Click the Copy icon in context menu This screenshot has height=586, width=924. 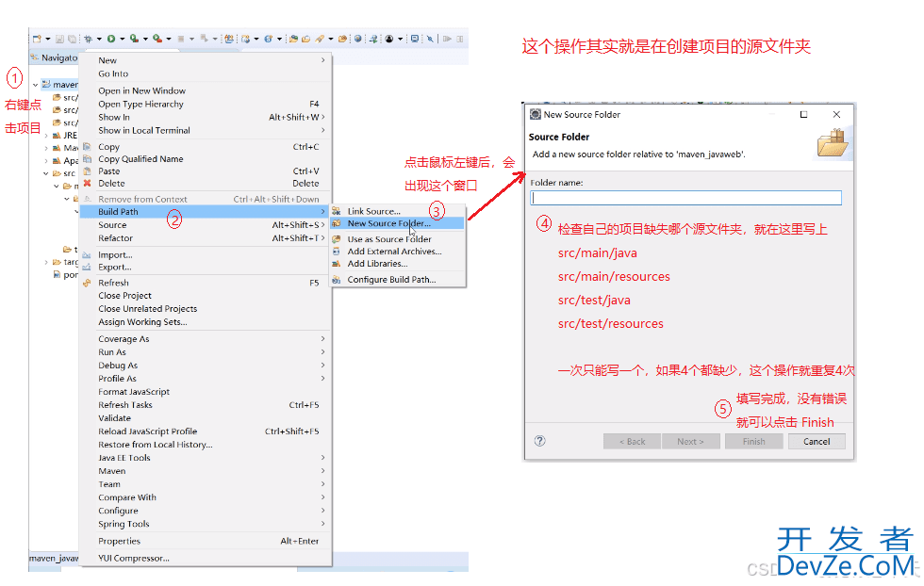(x=87, y=146)
